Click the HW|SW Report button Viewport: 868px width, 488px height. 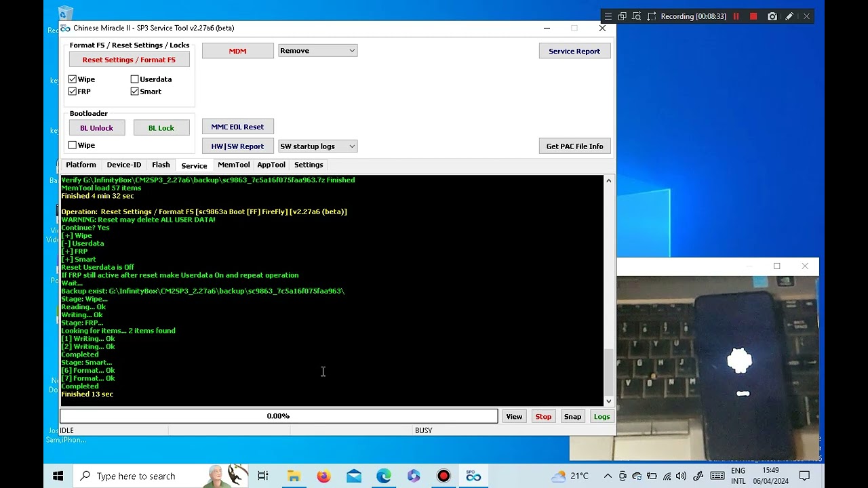pyautogui.click(x=237, y=146)
